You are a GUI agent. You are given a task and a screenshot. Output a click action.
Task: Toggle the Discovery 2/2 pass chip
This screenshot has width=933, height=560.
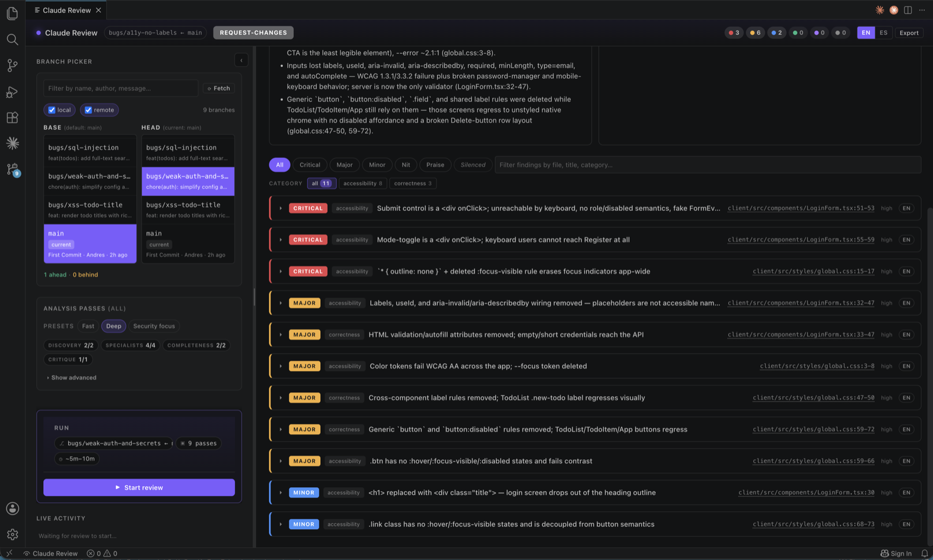[71, 345]
